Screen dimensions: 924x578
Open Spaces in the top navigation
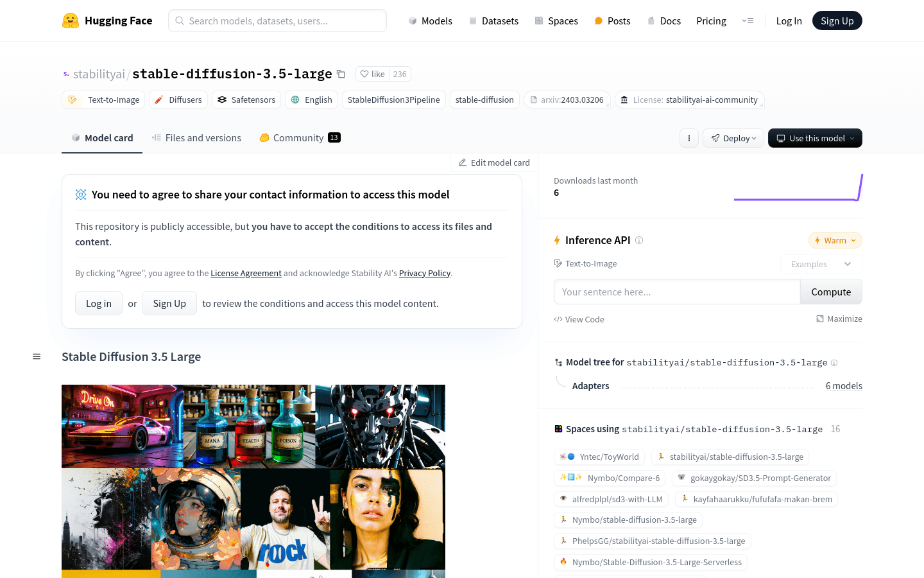[556, 21]
